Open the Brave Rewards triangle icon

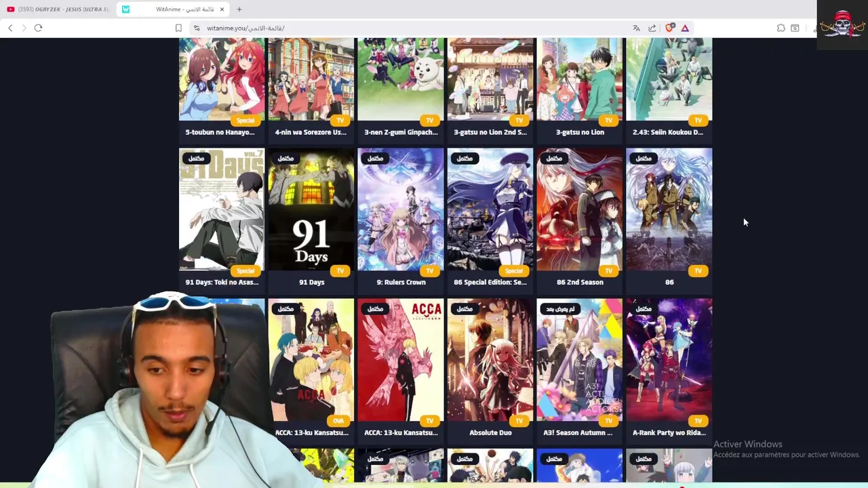[x=685, y=28]
